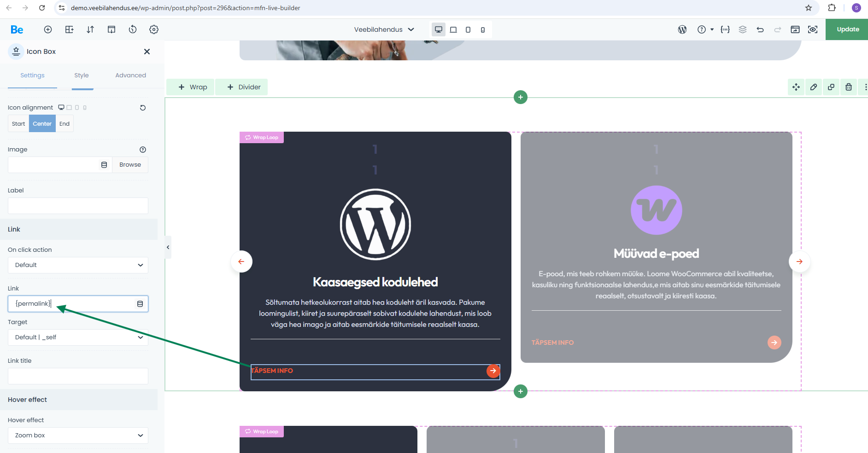This screenshot has height=453, width=868.
Task: Click the WordPress dashboard icon in top bar
Action: (682, 29)
